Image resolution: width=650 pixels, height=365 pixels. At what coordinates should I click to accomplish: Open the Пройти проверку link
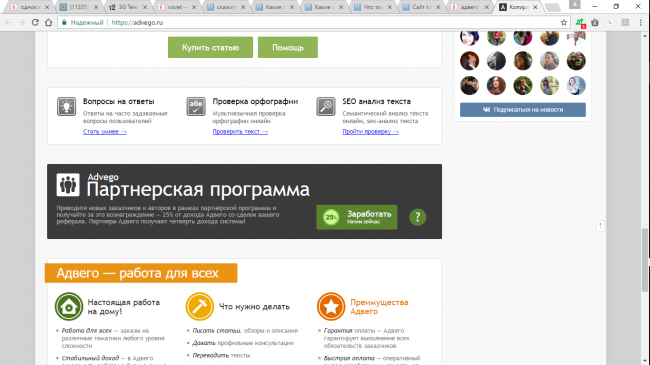370,131
